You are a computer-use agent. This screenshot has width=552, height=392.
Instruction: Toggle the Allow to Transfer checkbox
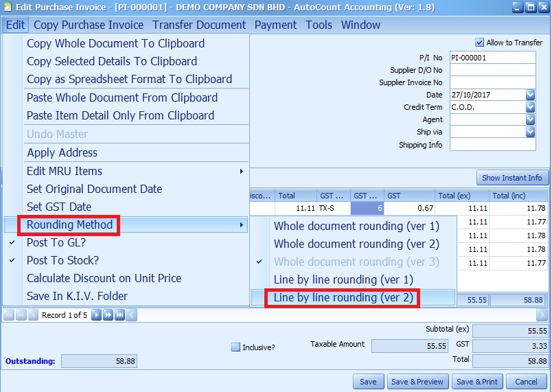click(x=480, y=43)
